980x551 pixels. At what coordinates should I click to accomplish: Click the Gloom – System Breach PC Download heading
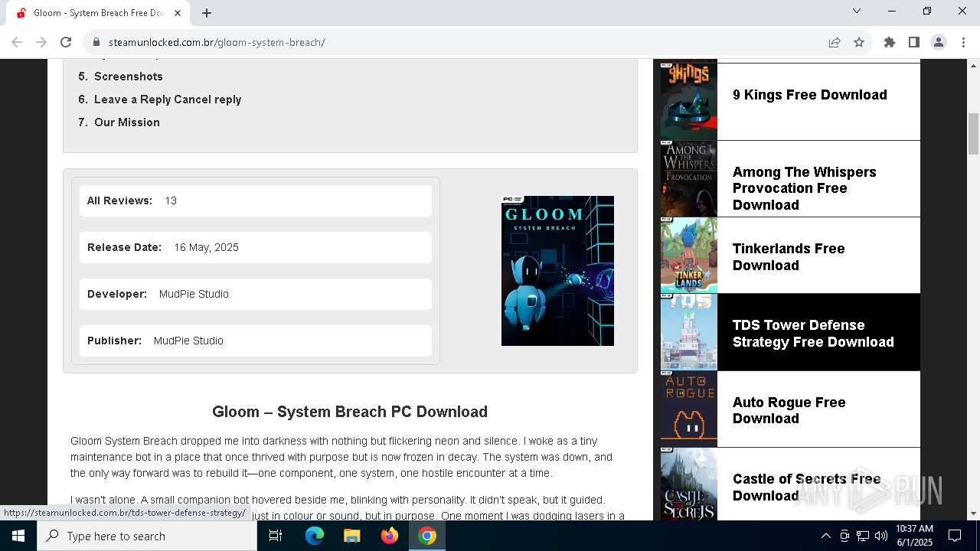click(x=350, y=412)
